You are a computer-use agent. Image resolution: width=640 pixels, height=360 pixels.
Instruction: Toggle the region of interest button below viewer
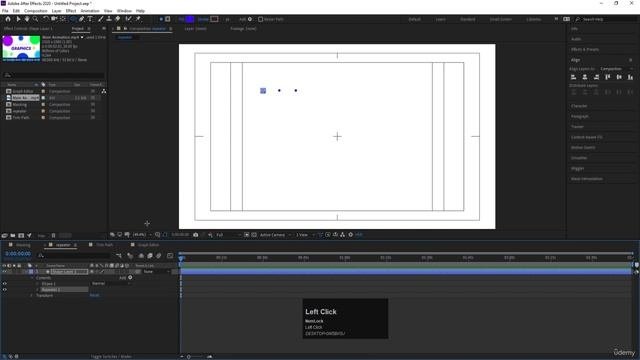point(247,235)
